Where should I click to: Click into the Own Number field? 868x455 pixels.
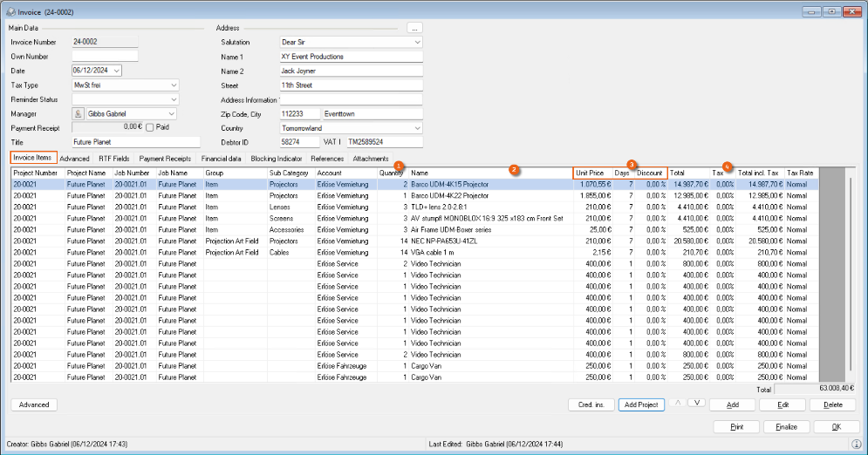105,57
